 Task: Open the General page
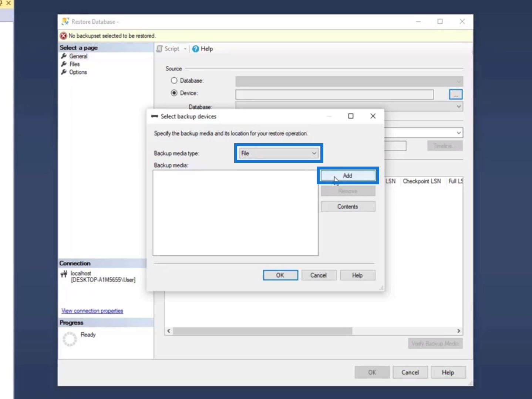point(78,56)
